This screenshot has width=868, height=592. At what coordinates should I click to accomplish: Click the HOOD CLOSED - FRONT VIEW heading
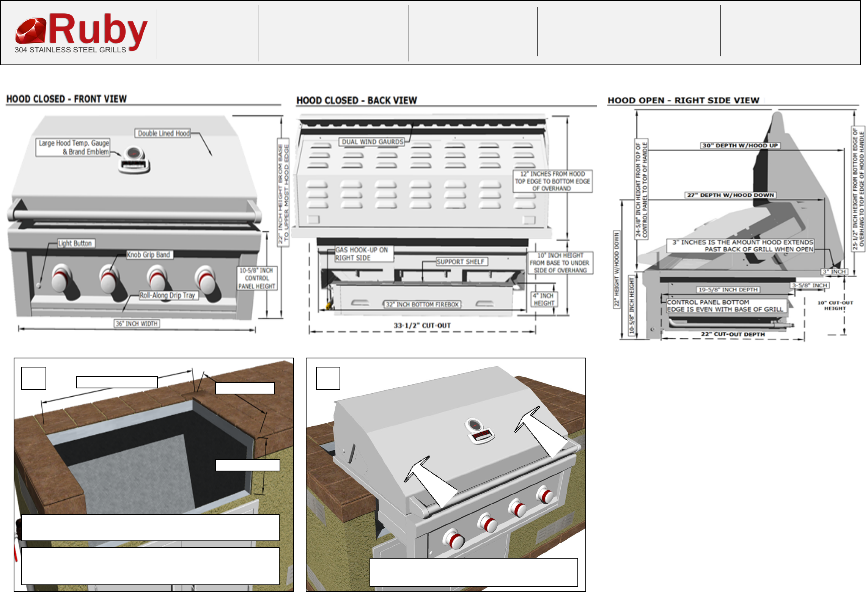66,99
